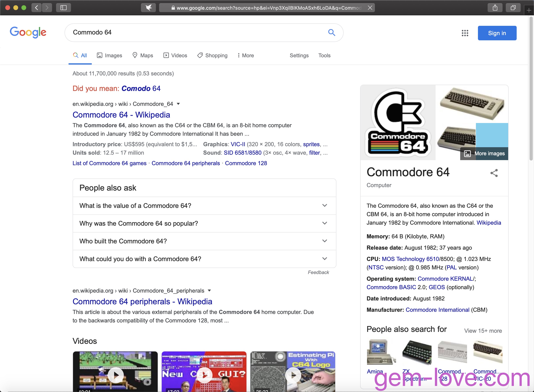Expand 'Who built the Commodore 64?'
The height and width of the screenshot is (392, 534).
[204, 241]
